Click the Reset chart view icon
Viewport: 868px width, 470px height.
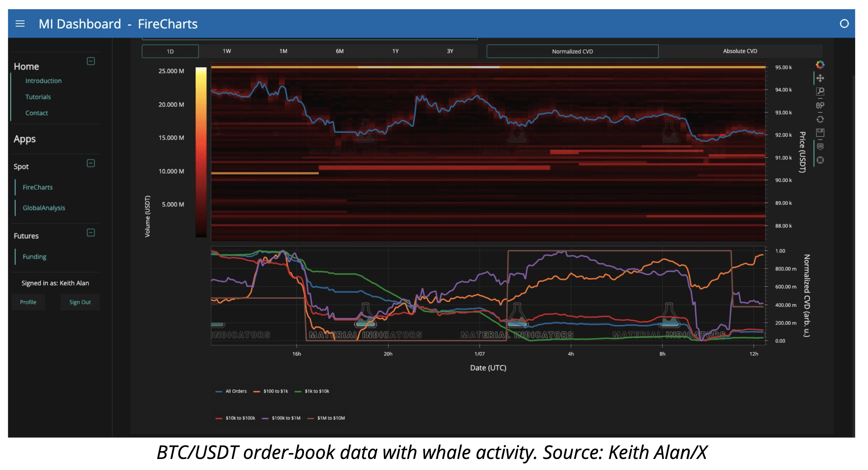(x=820, y=119)
